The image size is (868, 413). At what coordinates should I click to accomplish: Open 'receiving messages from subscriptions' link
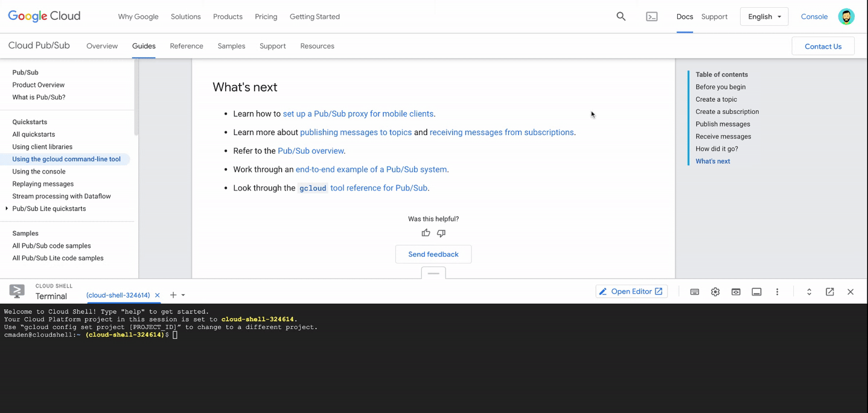(502, 133)
